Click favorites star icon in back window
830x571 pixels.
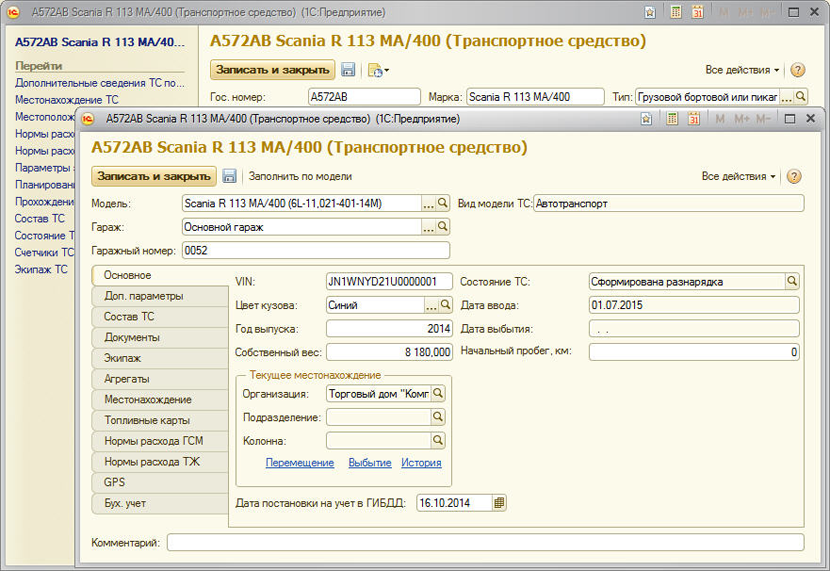650,12
